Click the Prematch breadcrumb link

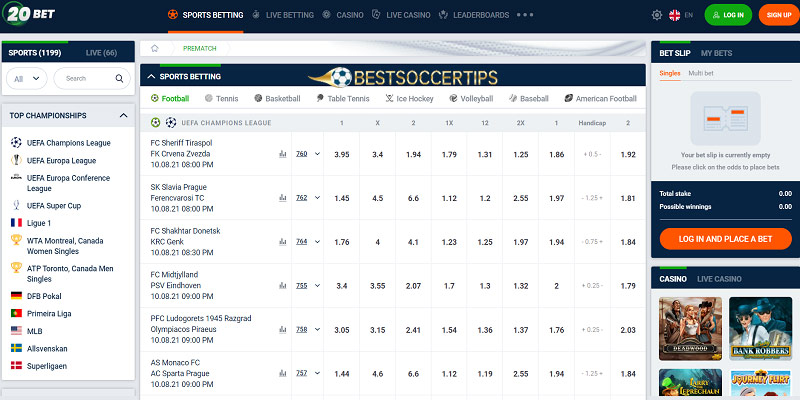click(199, 48)
